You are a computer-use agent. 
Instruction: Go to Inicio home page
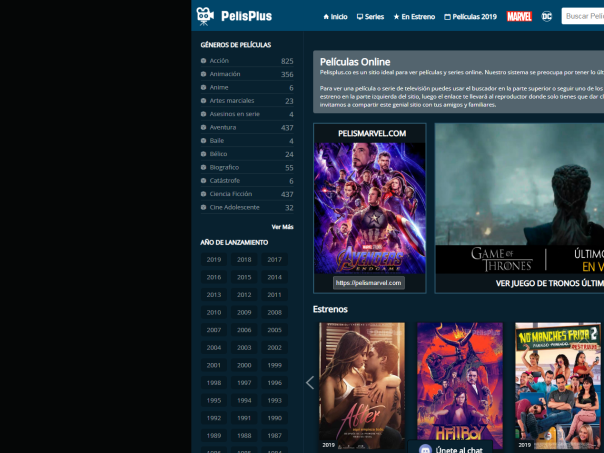(335, 17)
